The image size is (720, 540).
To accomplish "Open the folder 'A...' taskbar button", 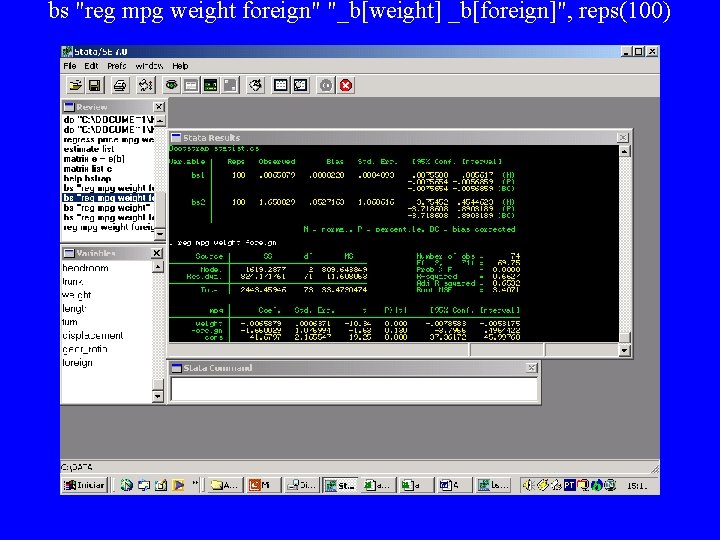I will point(225,485).
